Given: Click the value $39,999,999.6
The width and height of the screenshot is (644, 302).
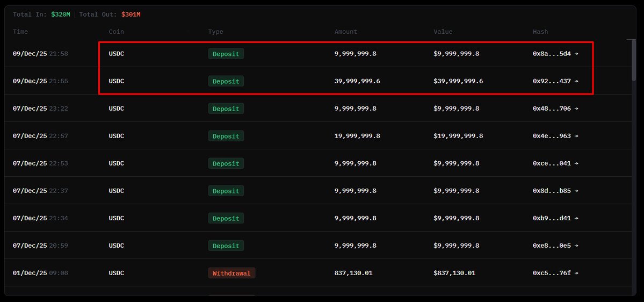Looking at the screenshot, I should [458, 81].
